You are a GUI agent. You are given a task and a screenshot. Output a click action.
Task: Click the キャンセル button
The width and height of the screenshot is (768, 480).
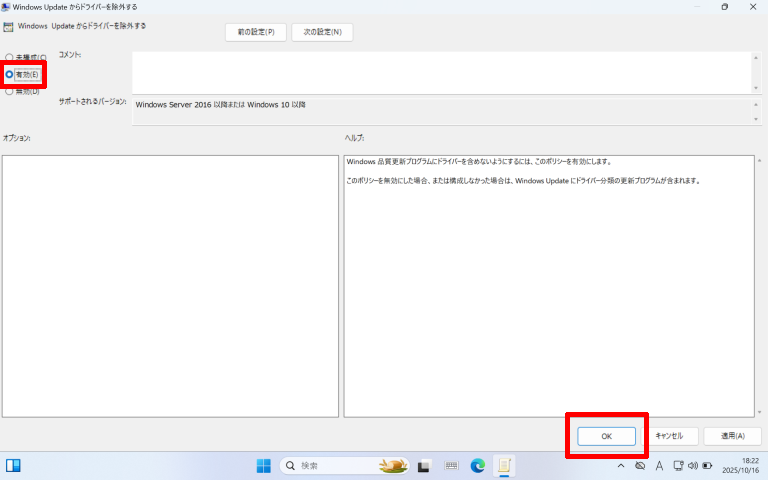coord(669,436)
